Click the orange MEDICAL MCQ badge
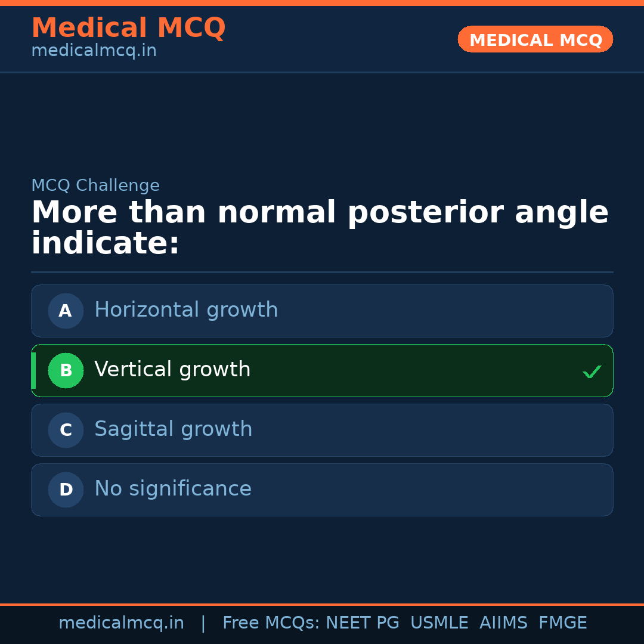Image resolution: width=644 pixels, height=644 pixels. pos(535,39)
